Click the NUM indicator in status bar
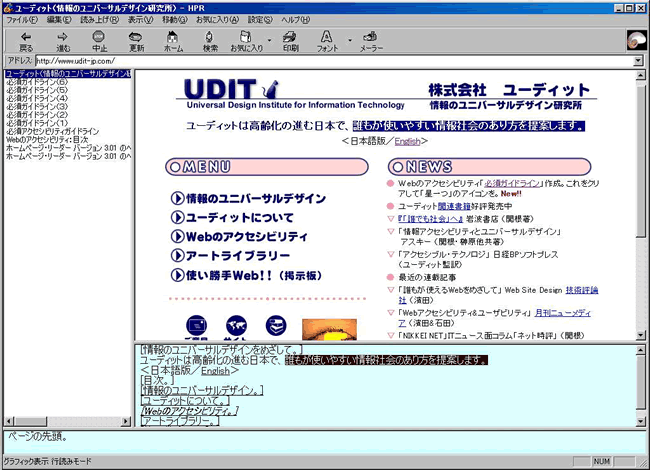 601,461
